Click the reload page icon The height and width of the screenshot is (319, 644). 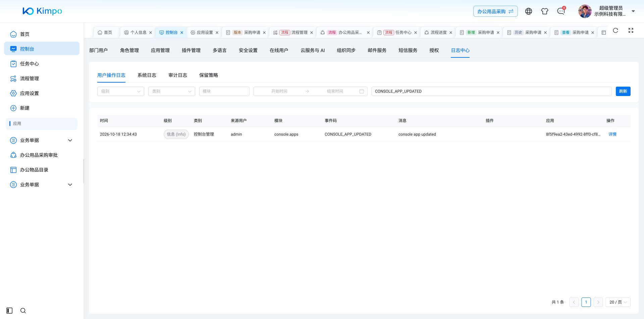[x=615, y=31]
